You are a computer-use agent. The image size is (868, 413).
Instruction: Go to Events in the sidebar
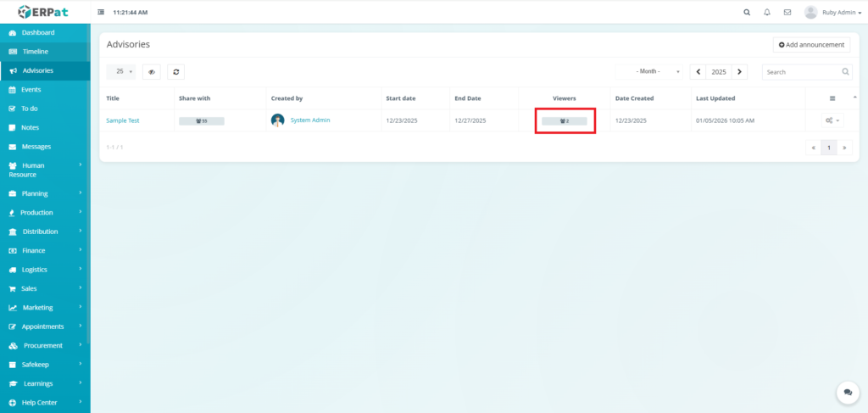click(31, 89)
